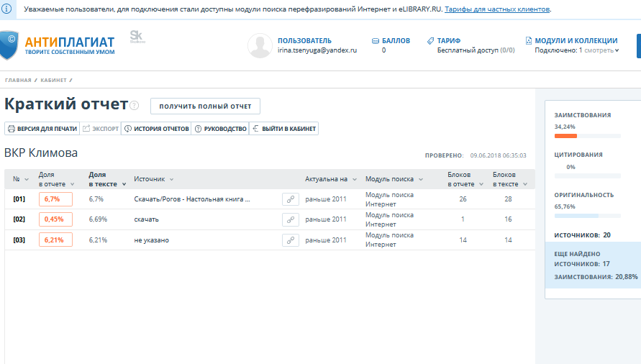Click the link icon for source 01
Image resolution: width=641 pixels, height=364 pixels.
pos(290,199)
